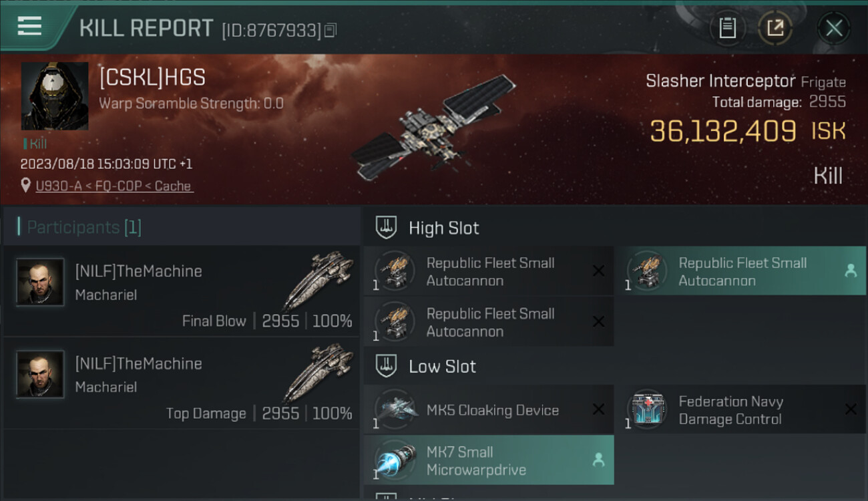The height and width of the screenshot is (501, 868).
Task: Open the hamburger menu icon
Action: coord(29,27)
